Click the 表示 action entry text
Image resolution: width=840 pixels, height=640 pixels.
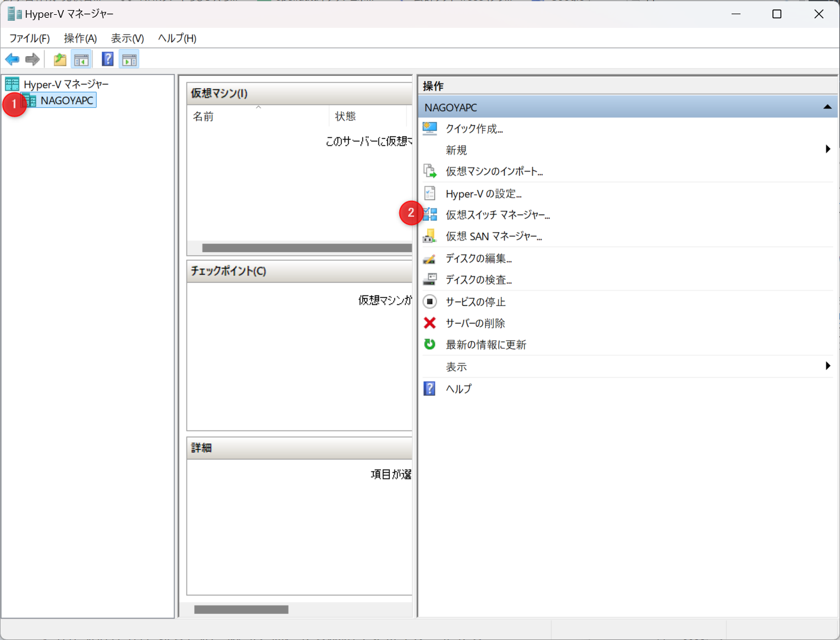[x=456, y=366]
